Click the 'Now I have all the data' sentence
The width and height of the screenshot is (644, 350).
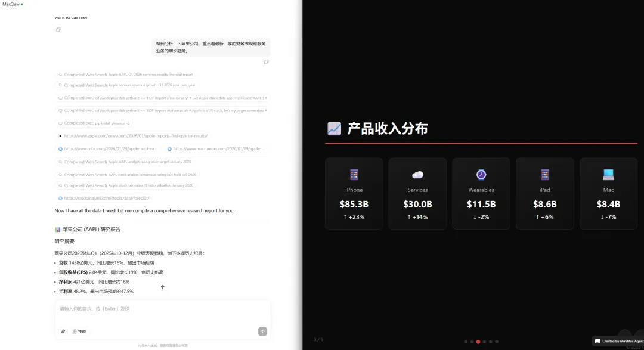pos(144,210)
